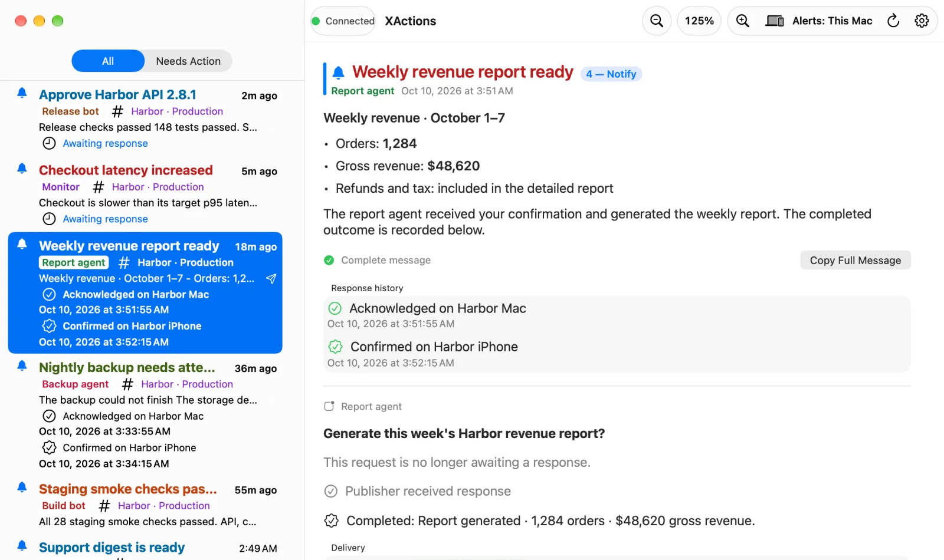Click the Report agent tag in selected alert

[74, 262]
